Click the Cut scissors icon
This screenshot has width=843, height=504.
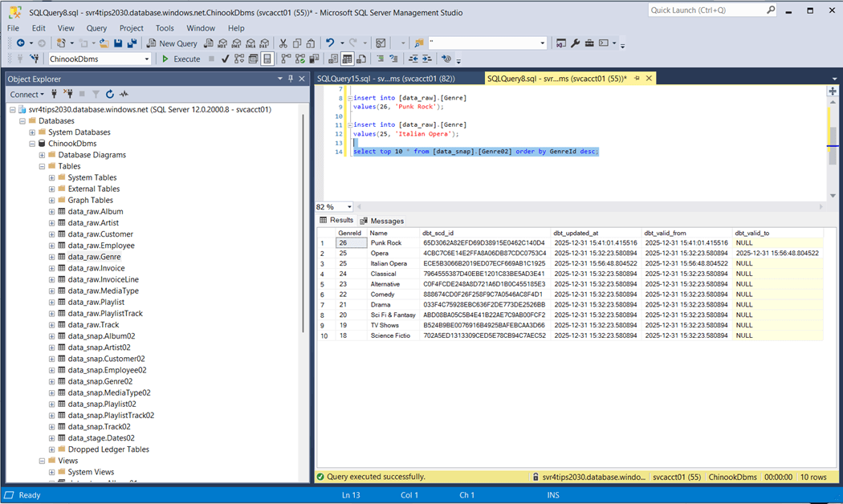pyautogui.click(x=283, y=43)
